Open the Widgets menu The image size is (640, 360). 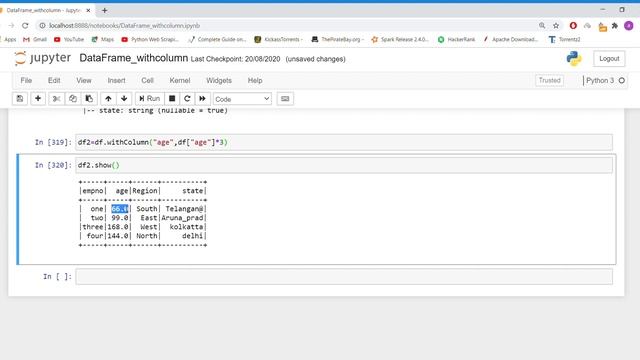coord(219,80)
